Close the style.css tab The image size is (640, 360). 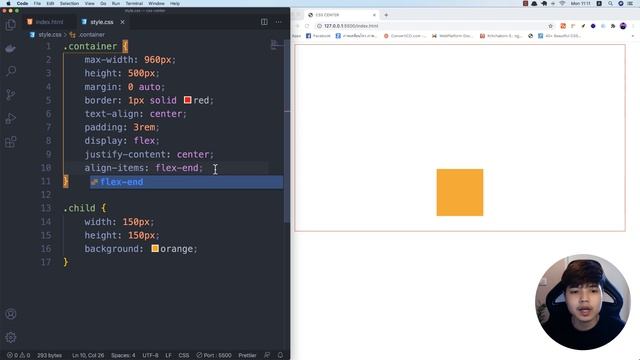[122, 22]
